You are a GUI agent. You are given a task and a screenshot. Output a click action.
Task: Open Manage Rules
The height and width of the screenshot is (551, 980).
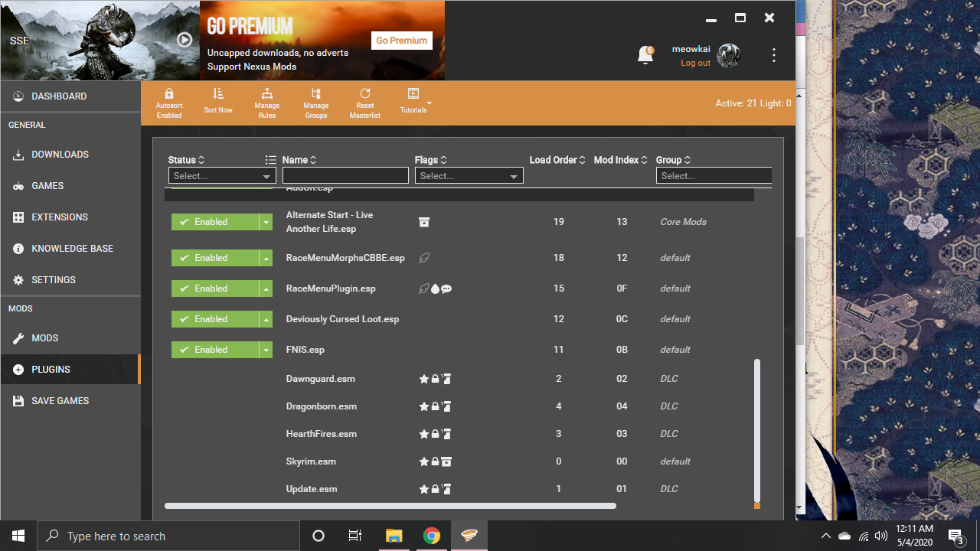point(267,103)
